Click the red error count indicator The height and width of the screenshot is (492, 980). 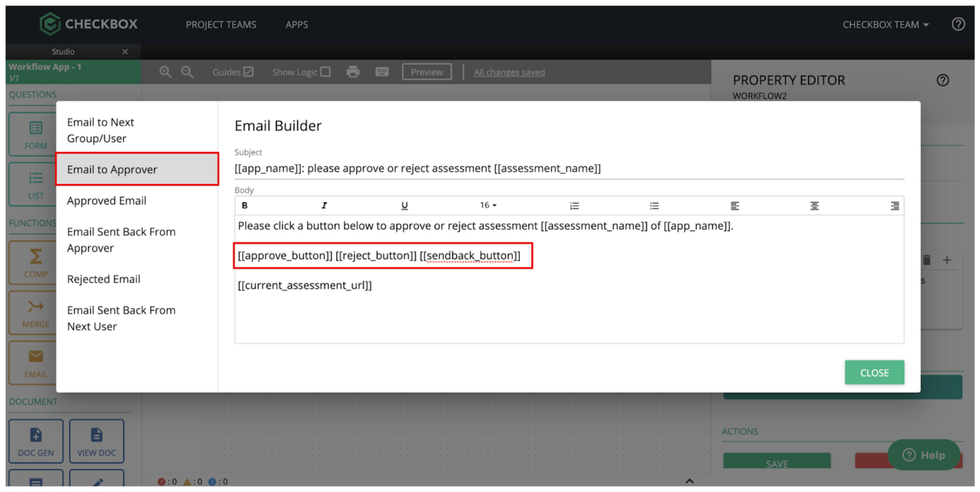click(167, 481)
